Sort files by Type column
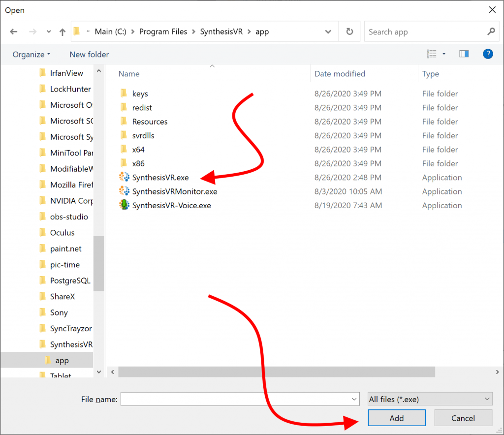504x435 pixels. (x=430, y=74)
